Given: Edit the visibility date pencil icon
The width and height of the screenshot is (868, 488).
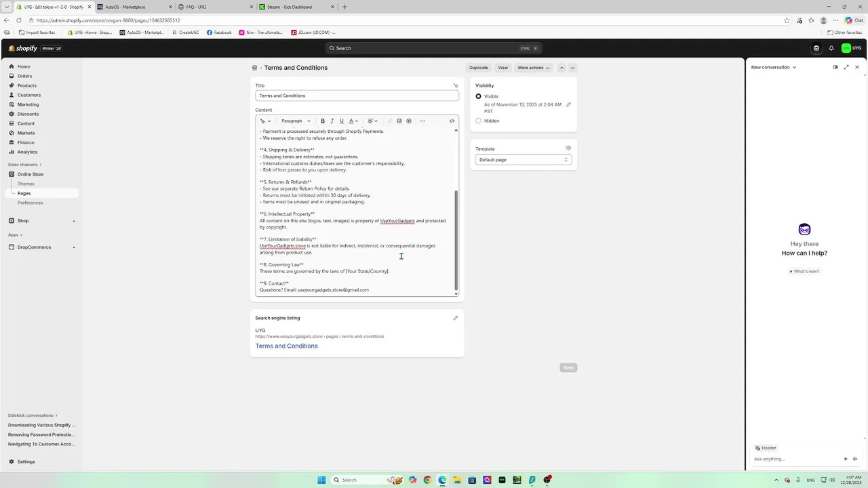Looking at the screenshot, I should 568,104.
